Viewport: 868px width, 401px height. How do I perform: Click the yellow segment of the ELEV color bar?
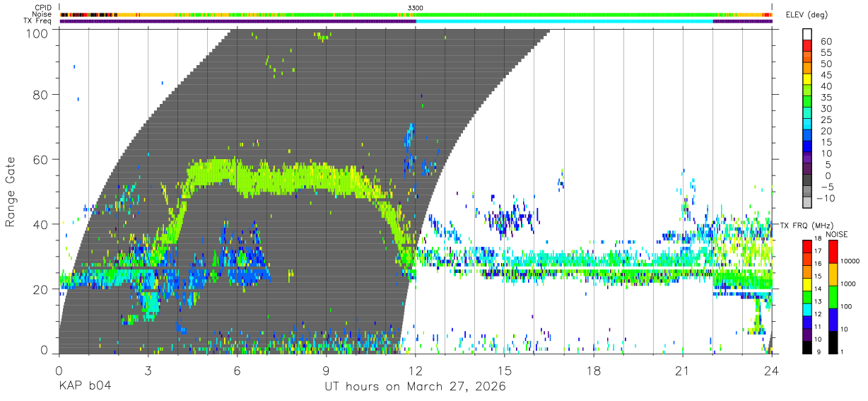pyautogui.click(x=807, y=80)
